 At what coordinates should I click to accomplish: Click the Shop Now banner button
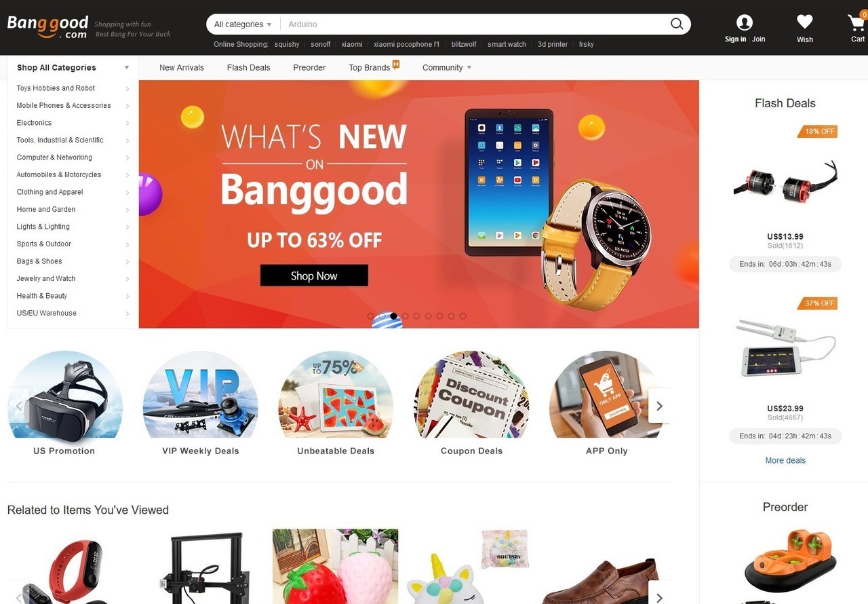pyautogui.click(x=314, y=276)
